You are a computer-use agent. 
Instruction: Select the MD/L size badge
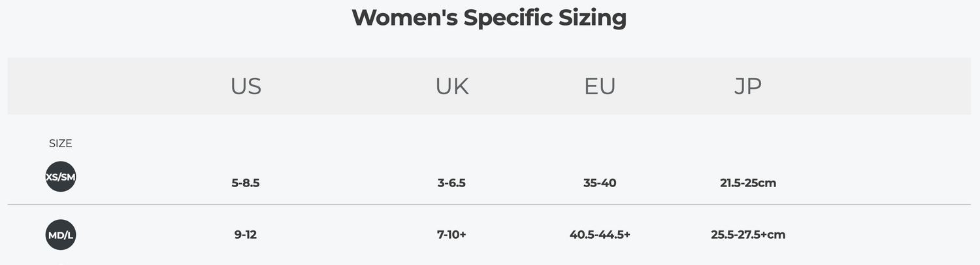click(61, 235)
